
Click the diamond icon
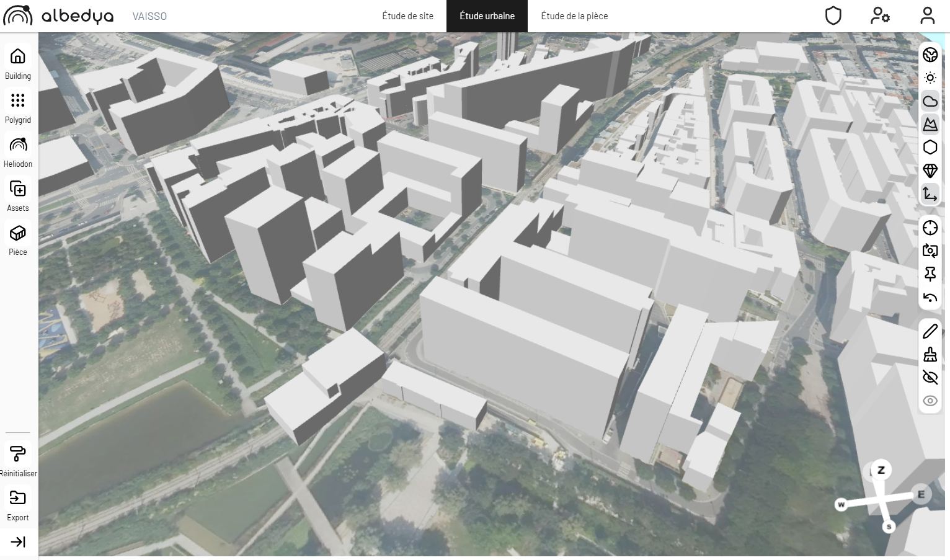pos(930,171)
